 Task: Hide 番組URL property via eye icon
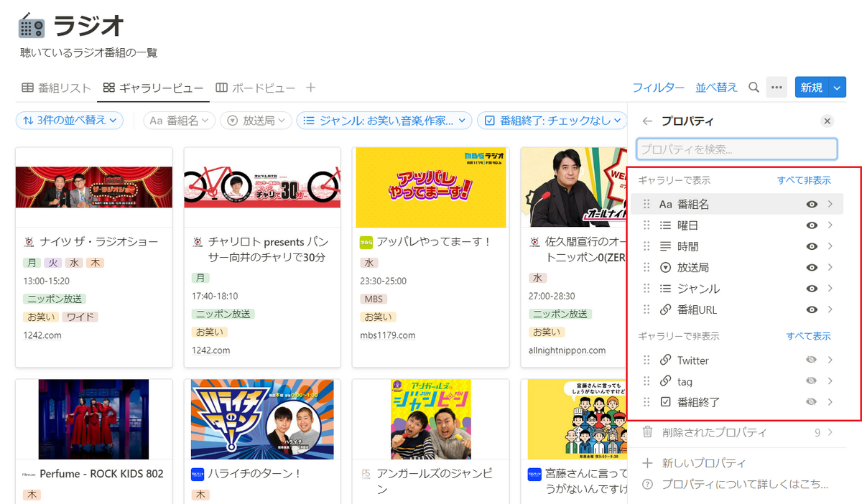click(812, 310)
